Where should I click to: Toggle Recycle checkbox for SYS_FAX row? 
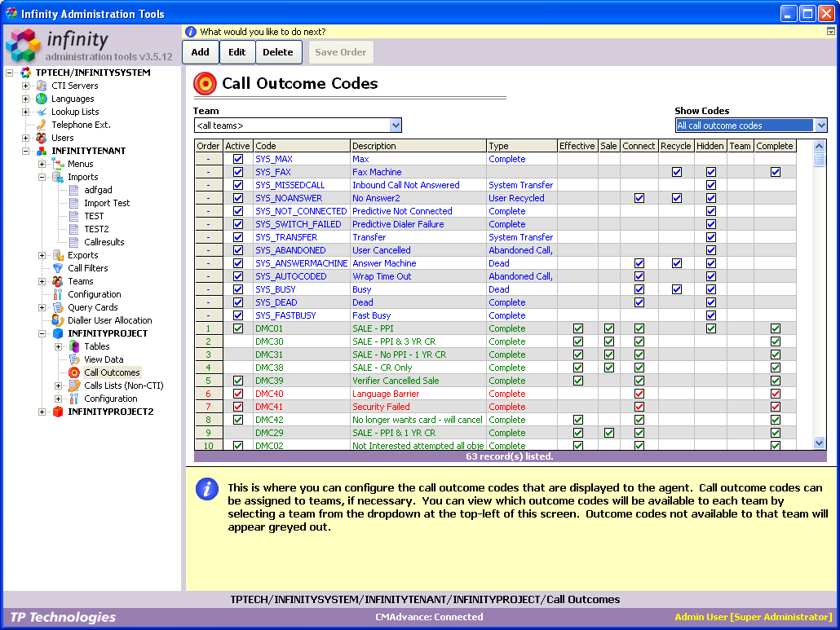point(677,172)
